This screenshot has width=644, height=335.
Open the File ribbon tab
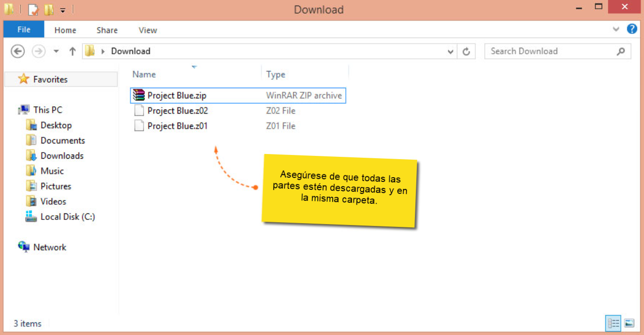pos(24,30)
